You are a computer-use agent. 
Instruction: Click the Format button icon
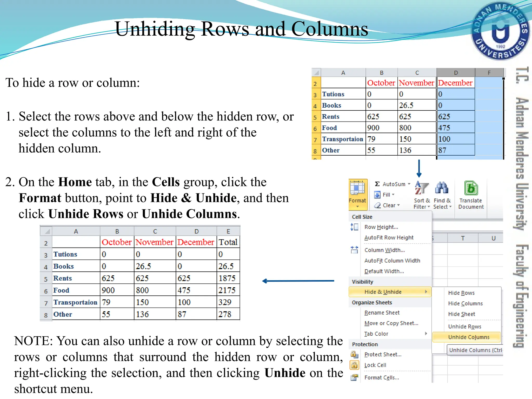[357, 188]
